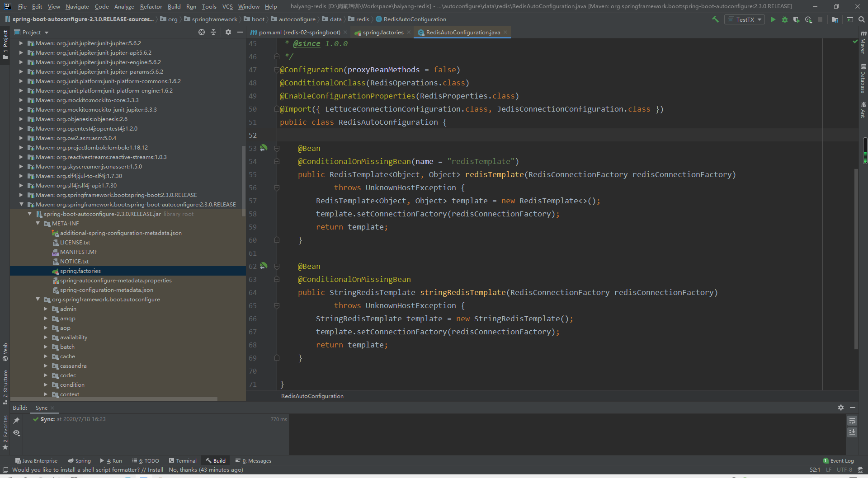The image size is (868, 478).
Task: Open the Maven tool window
Action: coord(863,42)
